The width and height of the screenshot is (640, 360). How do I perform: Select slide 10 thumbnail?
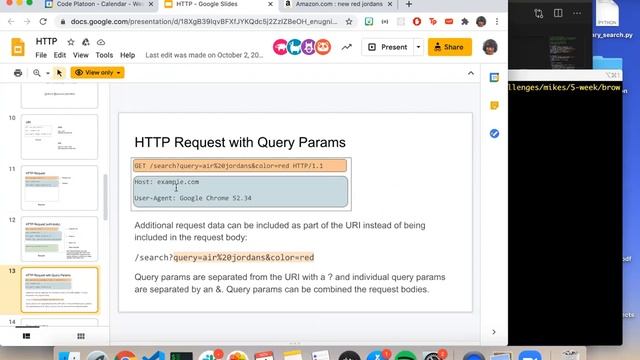coord(60,137)
